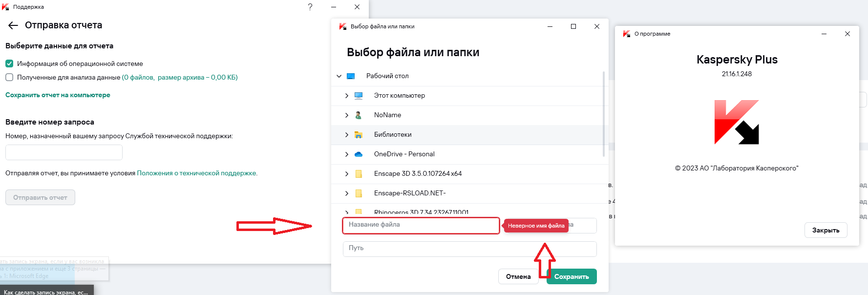Screen dimensions: 868x295
Task: Open the Положения о технической поддержке link
Action: 196,173
